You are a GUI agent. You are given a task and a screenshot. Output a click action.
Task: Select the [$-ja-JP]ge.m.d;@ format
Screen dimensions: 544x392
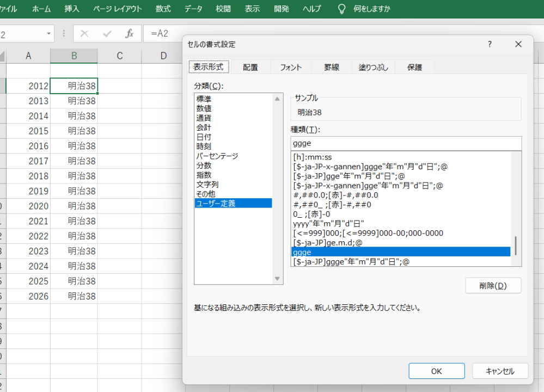pyautogui.click(x=401, y=243)
